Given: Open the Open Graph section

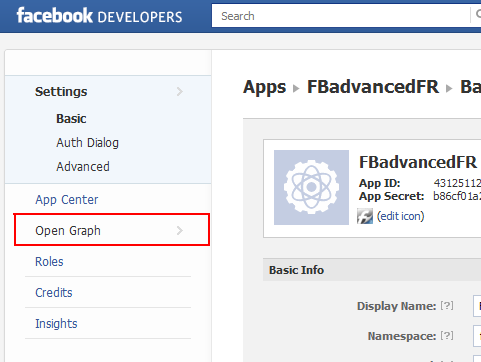Looking at the screenshot, I should (x=112, y=230).
